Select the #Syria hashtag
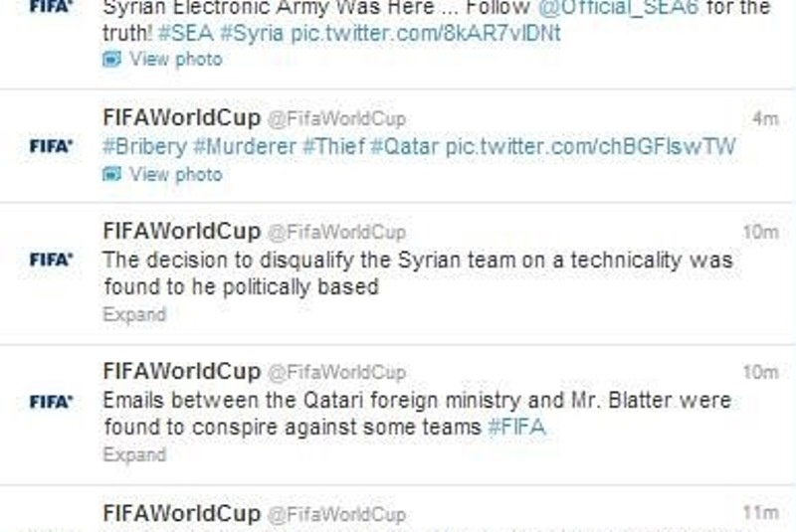The image size is (796, 532). [x=254, y=33]
